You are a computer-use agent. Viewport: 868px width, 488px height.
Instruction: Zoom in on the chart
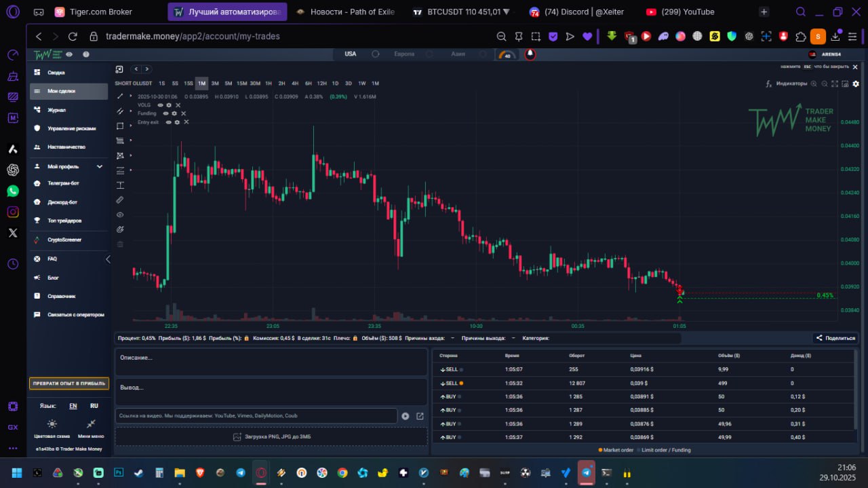(x=815, y=83)
